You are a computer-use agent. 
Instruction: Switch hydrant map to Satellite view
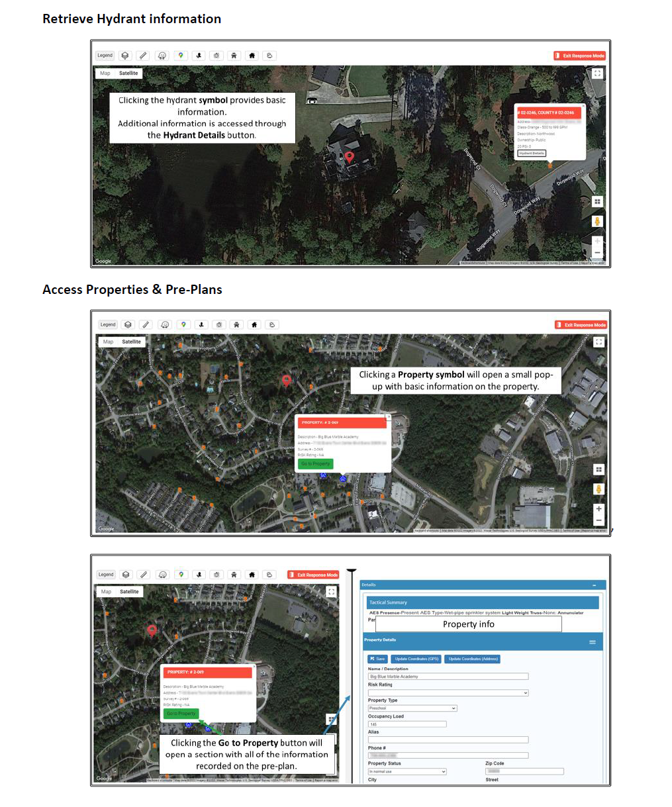[x=128, y=73]
